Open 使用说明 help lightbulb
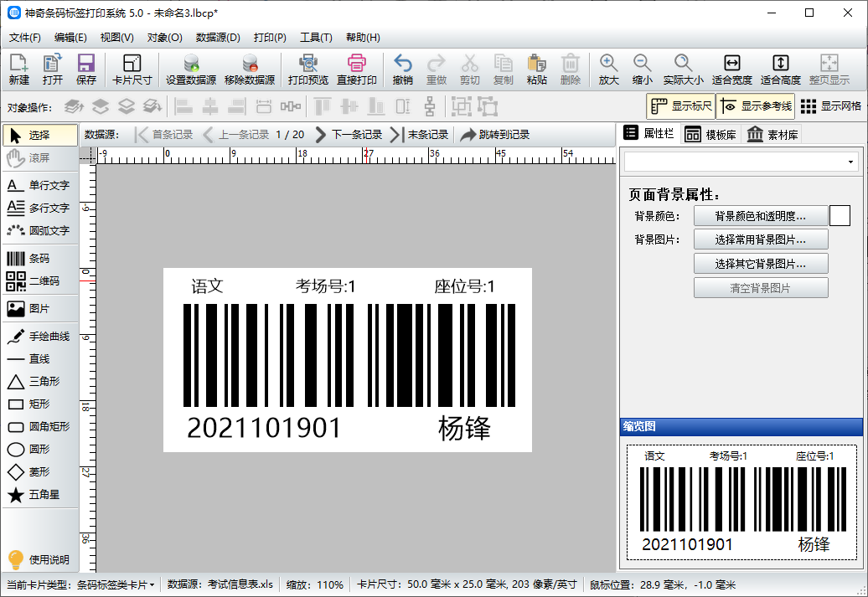 pyautogui.click(x=39, y=559)
